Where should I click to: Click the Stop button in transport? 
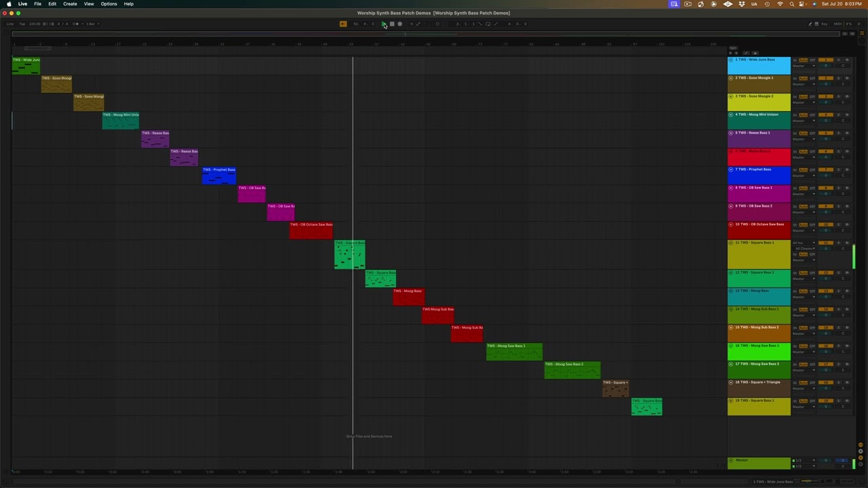(x=392, y=24)
